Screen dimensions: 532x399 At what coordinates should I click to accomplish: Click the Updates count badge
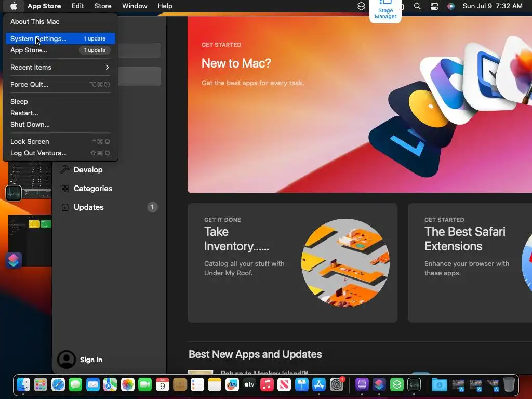pyautogui.click(x=152, y=207)
